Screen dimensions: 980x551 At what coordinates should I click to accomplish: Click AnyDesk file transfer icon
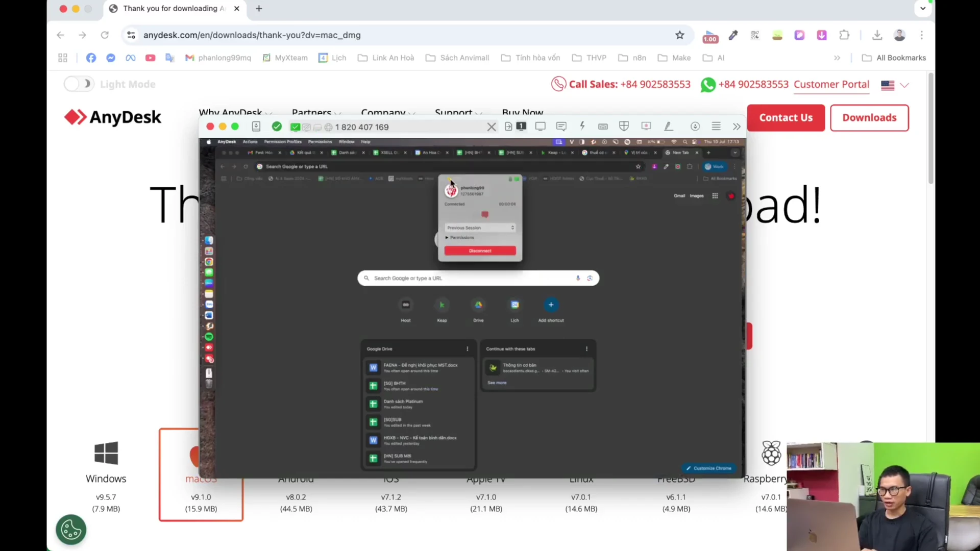click(508, 127)
